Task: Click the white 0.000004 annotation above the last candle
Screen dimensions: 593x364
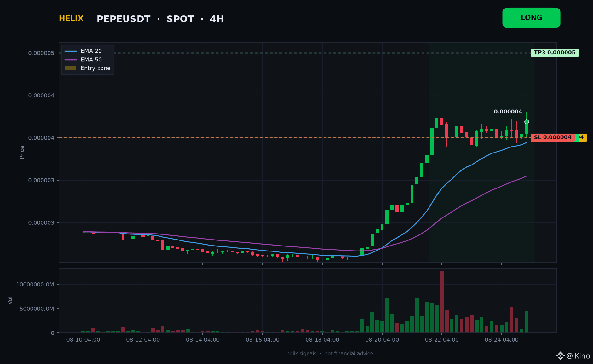Action: coord(508,112)
